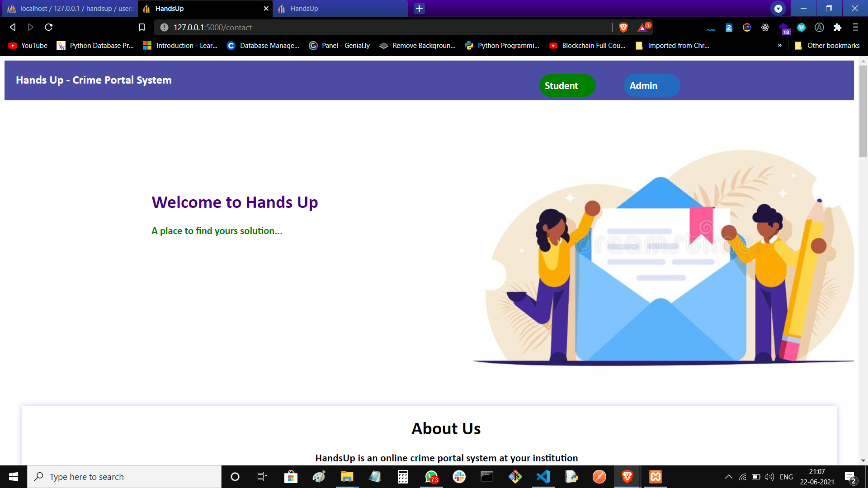Open the browser profile dropdown circle icon
This screenshot has width=868, height=488.
click(x=778, y=9)
